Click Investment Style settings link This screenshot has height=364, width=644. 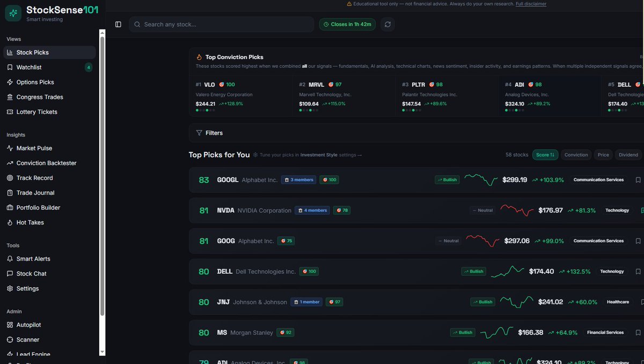(x=319, y=155)
